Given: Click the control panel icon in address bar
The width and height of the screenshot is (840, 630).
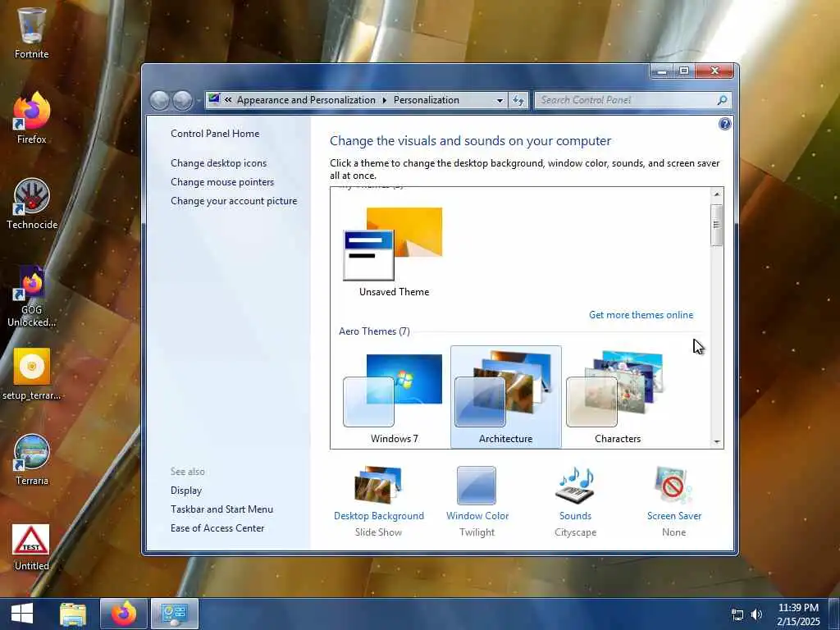Looking at the screenshot, I should pos(214,99).
